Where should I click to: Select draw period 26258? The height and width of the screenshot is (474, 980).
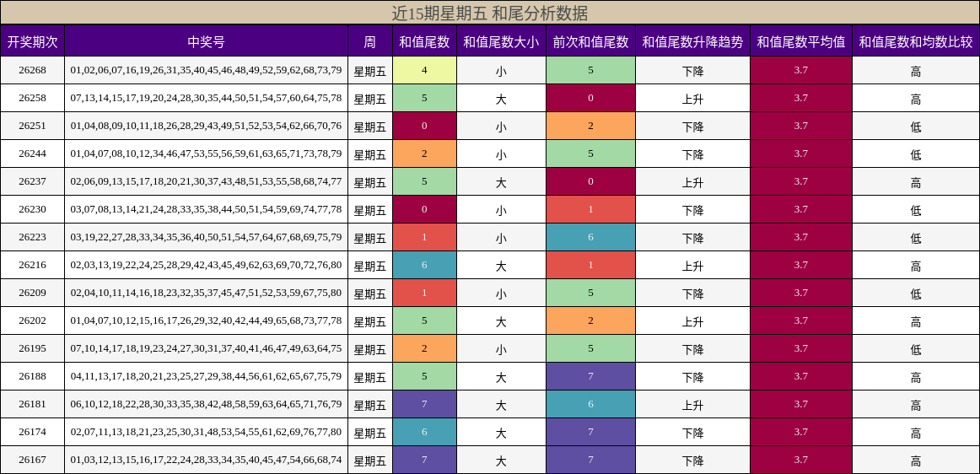[x=32, y=98]
